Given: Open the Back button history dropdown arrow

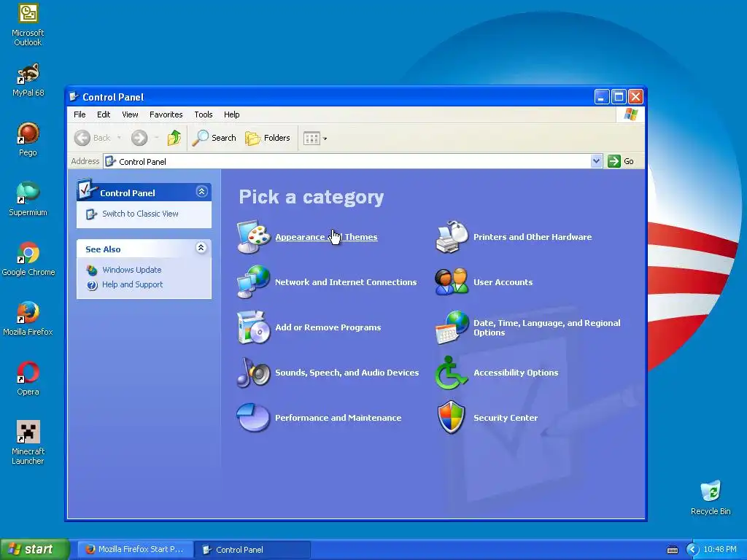Looking at the screenshot, I should tap(119, 138).
